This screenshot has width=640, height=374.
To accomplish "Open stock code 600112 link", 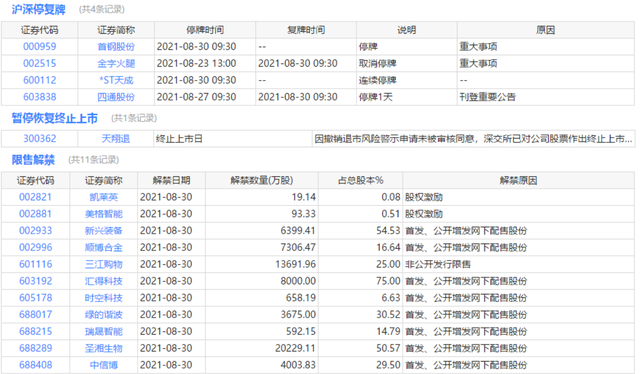I will (x=40, y=80).
